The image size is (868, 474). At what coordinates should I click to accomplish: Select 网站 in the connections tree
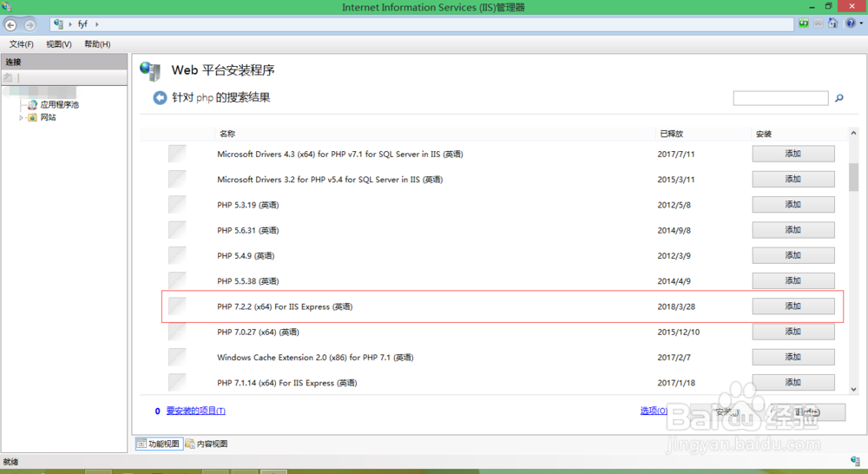coord(48,117)
